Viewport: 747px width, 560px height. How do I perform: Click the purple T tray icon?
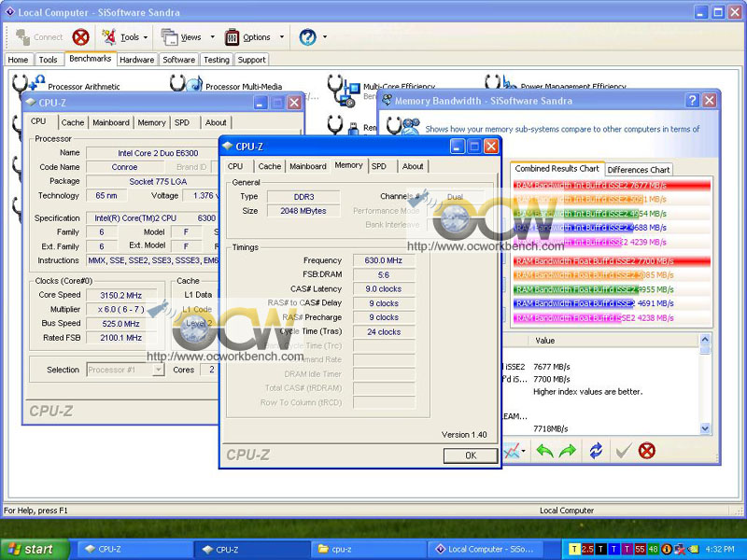point(627,549)
